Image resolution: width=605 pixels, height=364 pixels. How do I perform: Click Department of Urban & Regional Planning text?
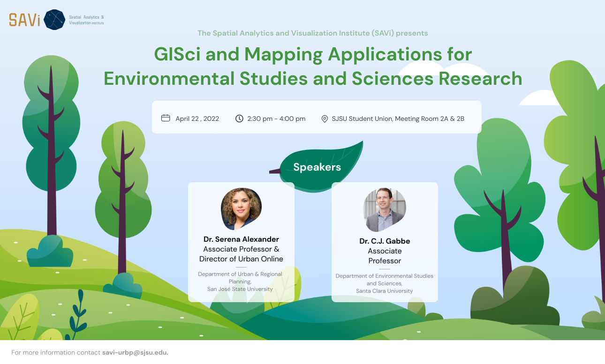[240, 277]
